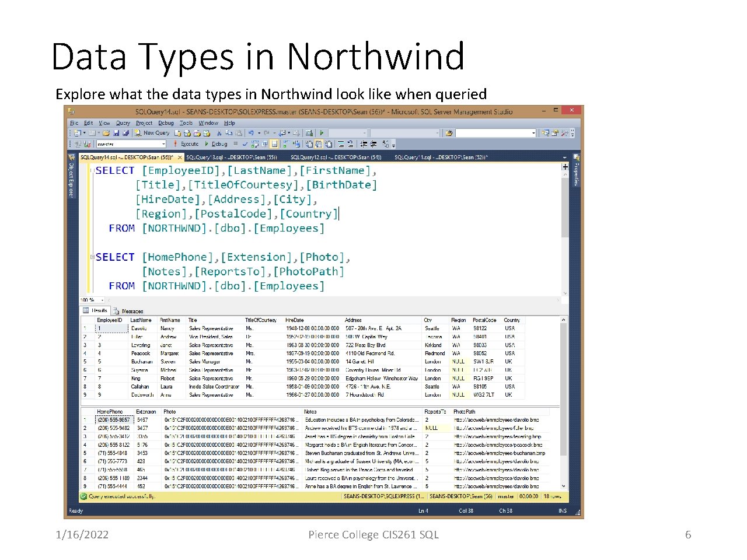Image resolution: width=747 pixels, height=560 pixels.
Task: Collapse the first SELECT statement outline
Action: point(92,170)
